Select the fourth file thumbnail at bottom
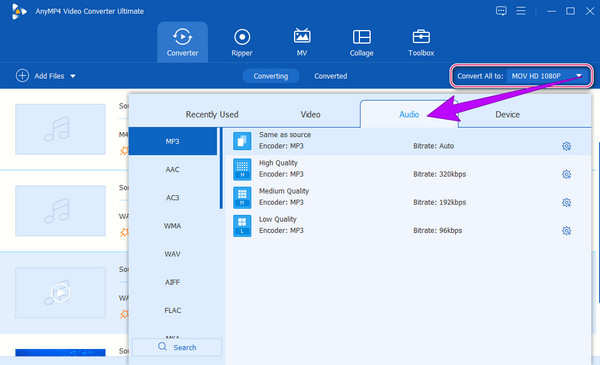Viewport: 600px width, 365px height. pos(60,352)
